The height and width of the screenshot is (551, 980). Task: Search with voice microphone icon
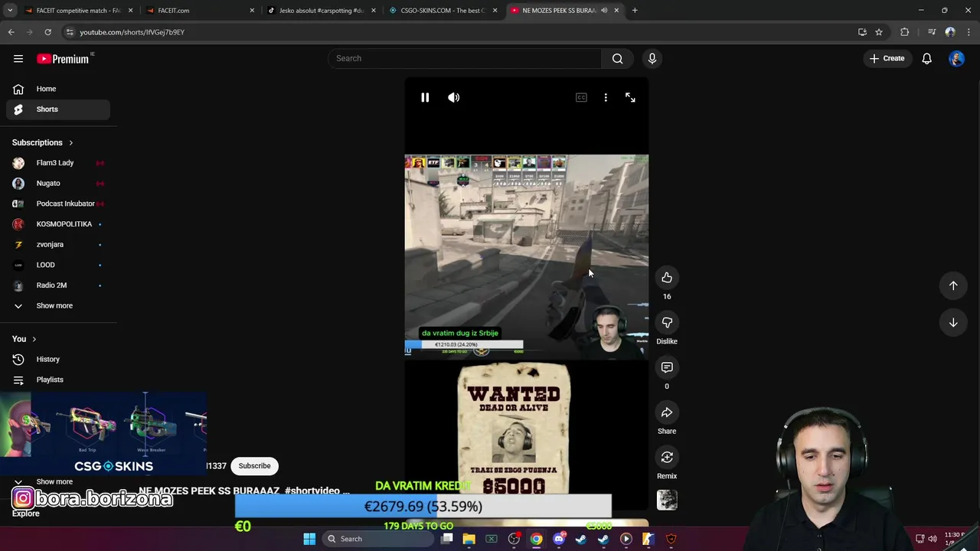[x=652, y=58]
